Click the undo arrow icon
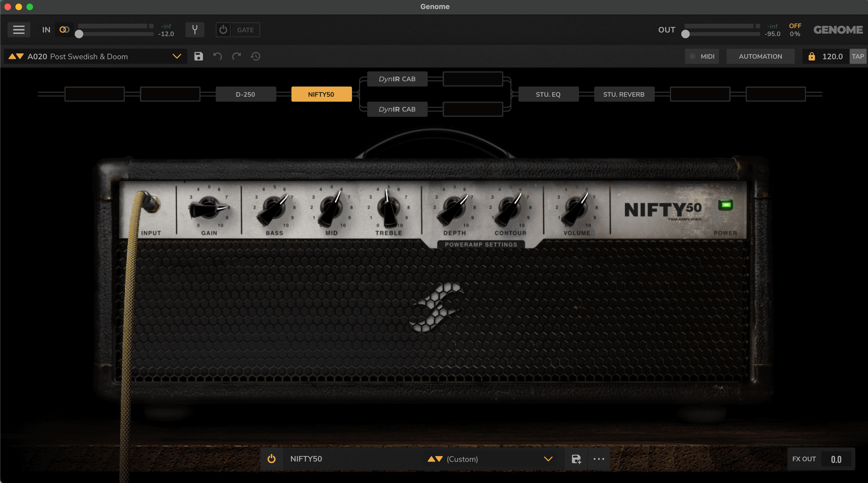868x483 pixels. [x=218, y=56]
